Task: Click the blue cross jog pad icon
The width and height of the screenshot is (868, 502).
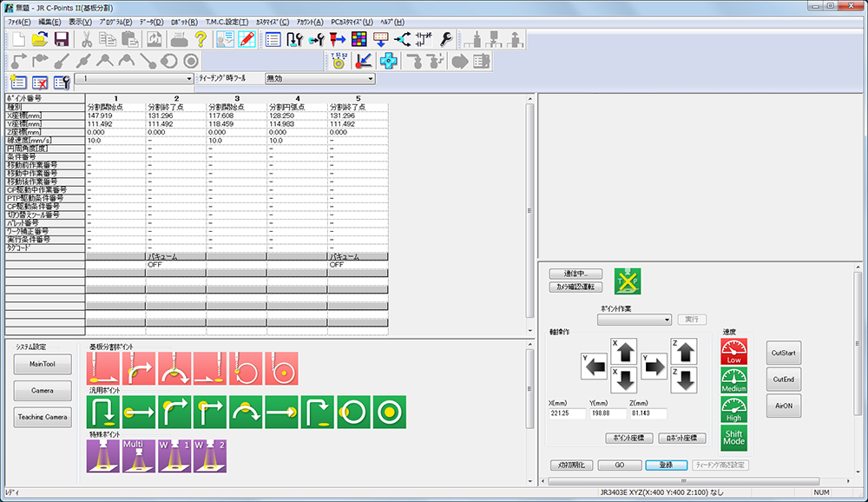Action: (x=389, y=61)
